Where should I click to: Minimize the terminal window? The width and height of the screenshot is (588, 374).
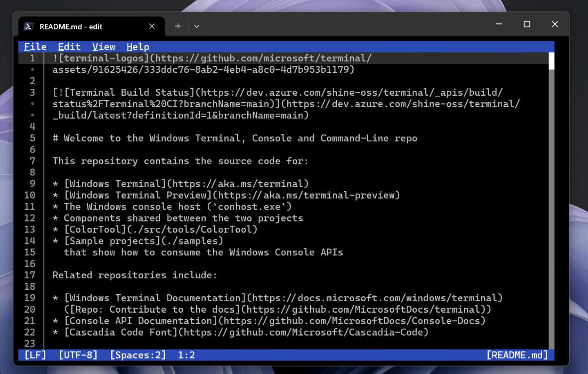pos(499,24)
